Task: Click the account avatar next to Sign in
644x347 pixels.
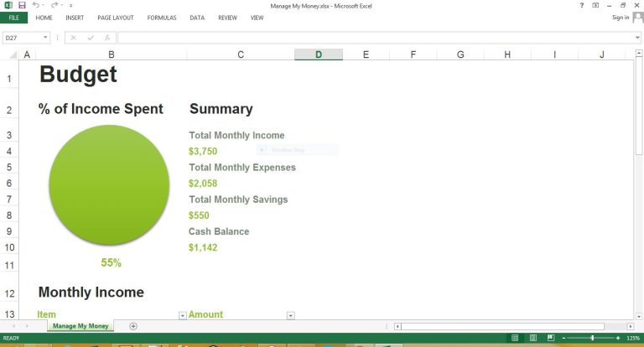Action: coord(638,18)
